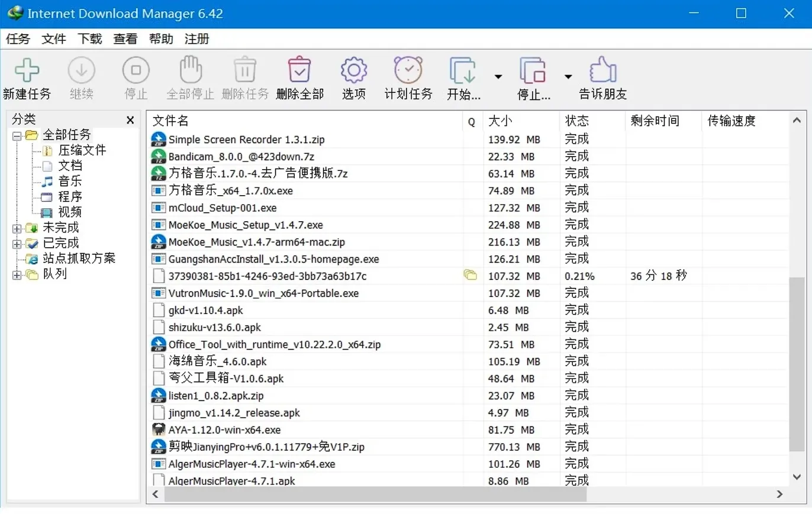The image size is (812, 514).
Task: Open dropdown arrow next to 停止 queue
Action: (x=568, y=76)
